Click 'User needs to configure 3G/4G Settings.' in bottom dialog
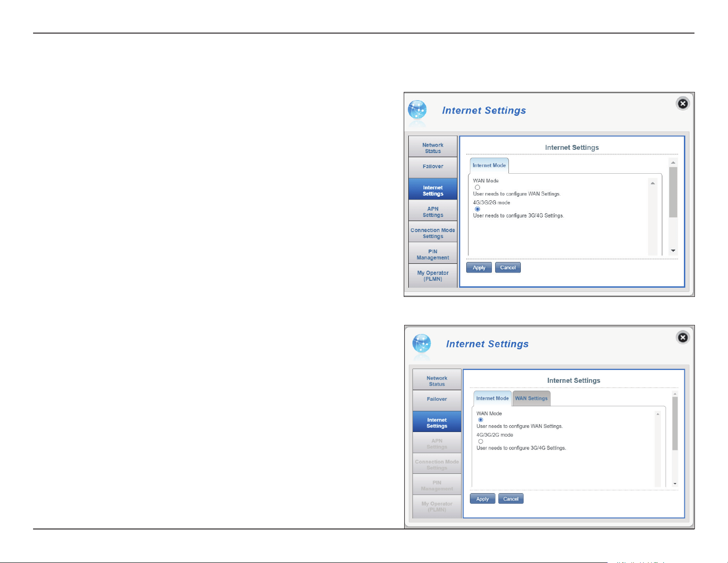 [521, 448]
